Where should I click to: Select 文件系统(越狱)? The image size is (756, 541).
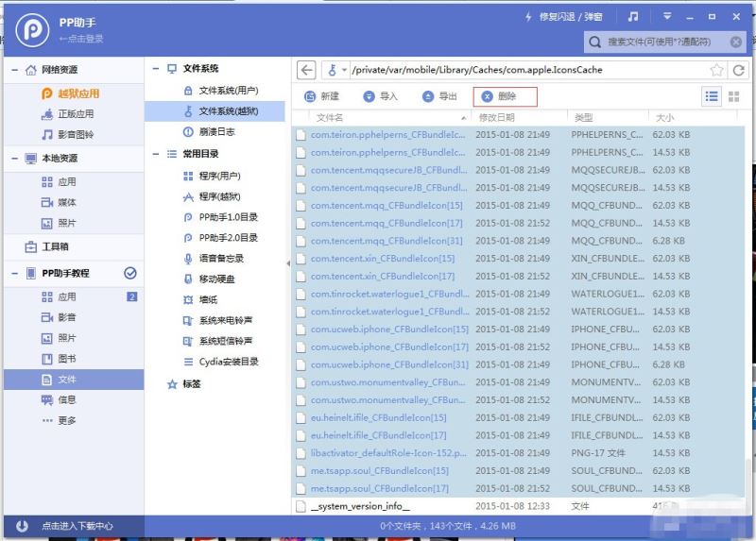click(x=215, y=111)
